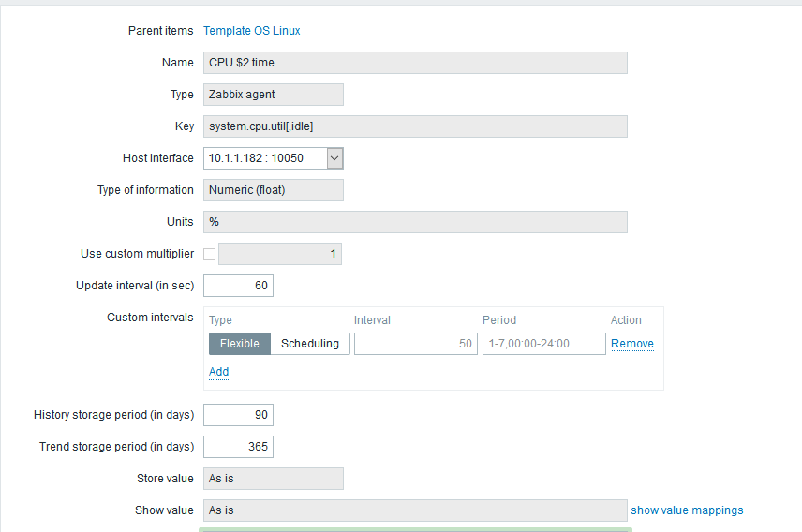This screenshot has height=532, width=802.
Task: Click the Key field system.cpu.util[,idle]
Action: coord(415,126)
